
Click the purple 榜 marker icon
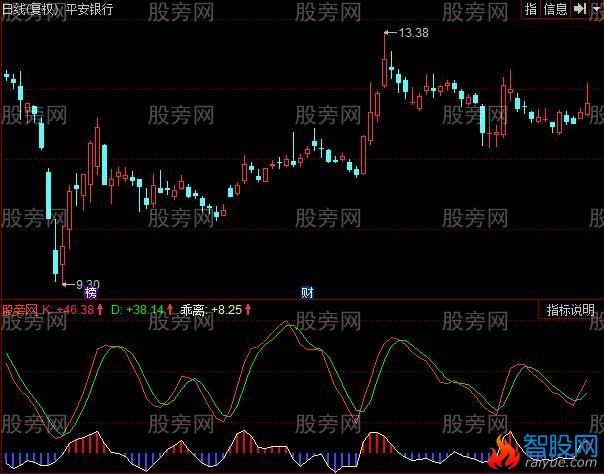[91, 293]
